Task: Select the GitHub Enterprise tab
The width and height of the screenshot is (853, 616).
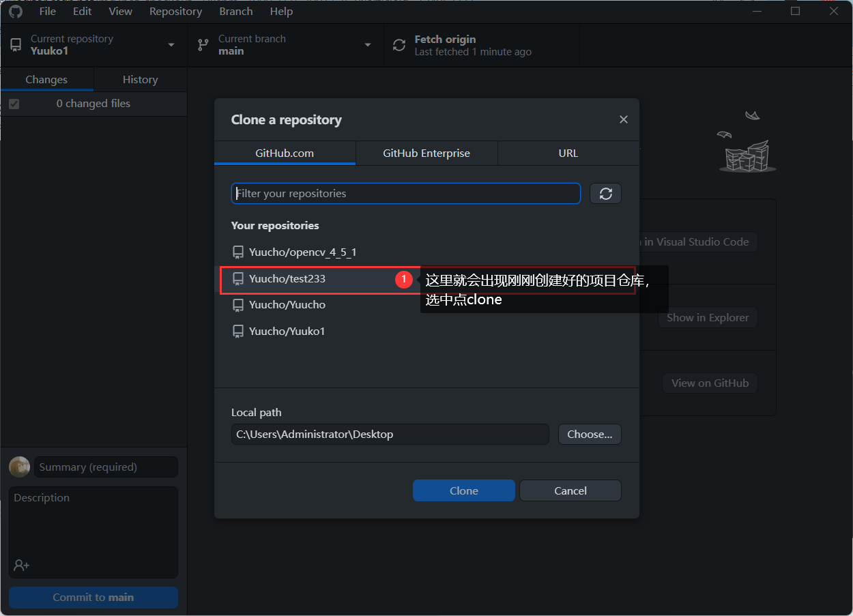Action: [426, 153]
